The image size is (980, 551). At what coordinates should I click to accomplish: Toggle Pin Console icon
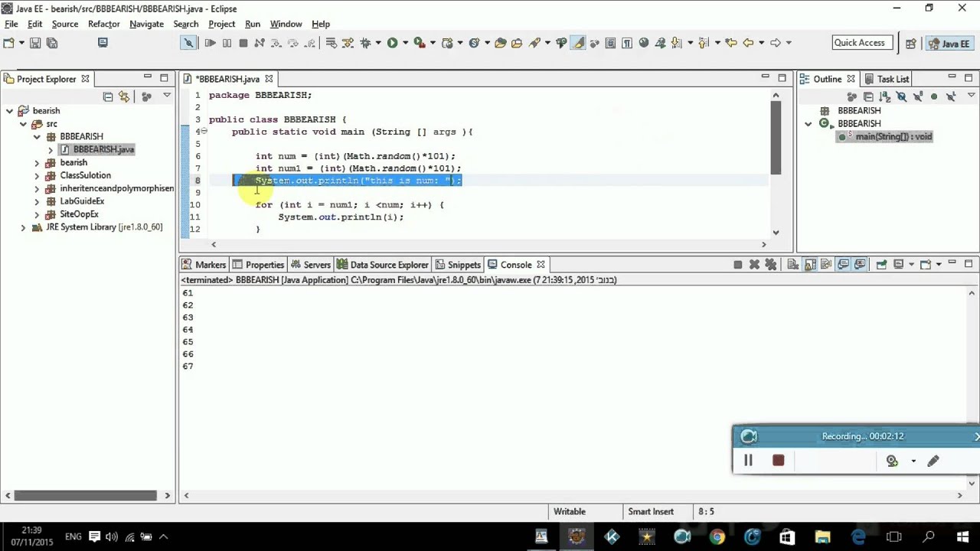point(881,265)
